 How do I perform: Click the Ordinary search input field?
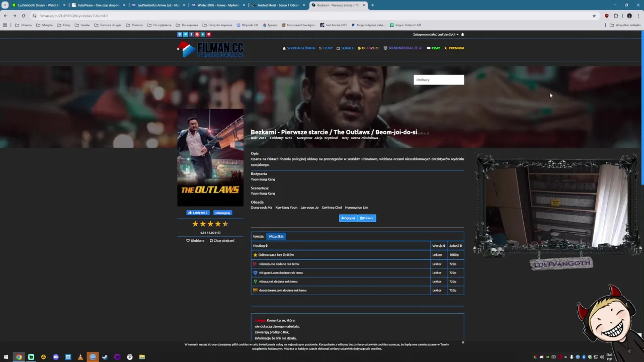(439, 79)
